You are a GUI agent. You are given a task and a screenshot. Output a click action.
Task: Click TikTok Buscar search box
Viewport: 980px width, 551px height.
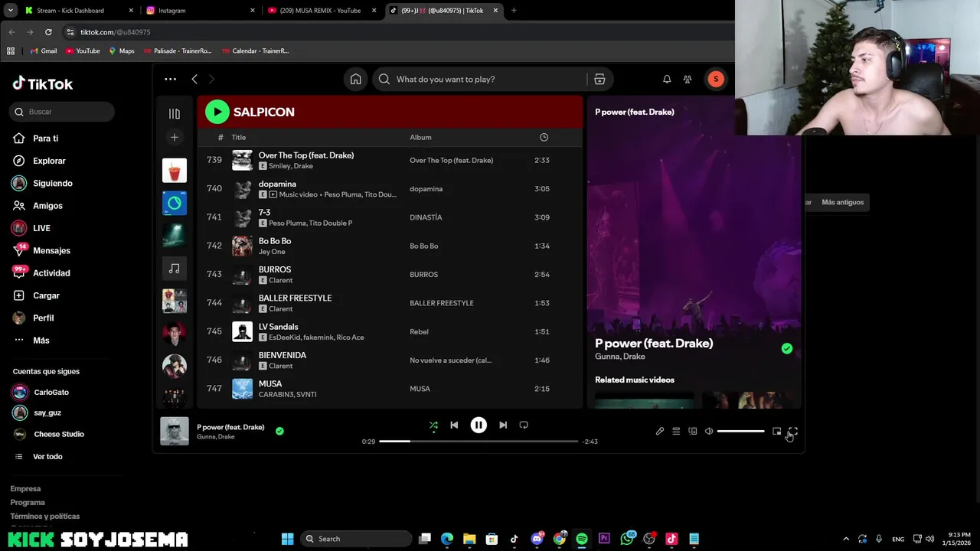(x=62, y=112)
